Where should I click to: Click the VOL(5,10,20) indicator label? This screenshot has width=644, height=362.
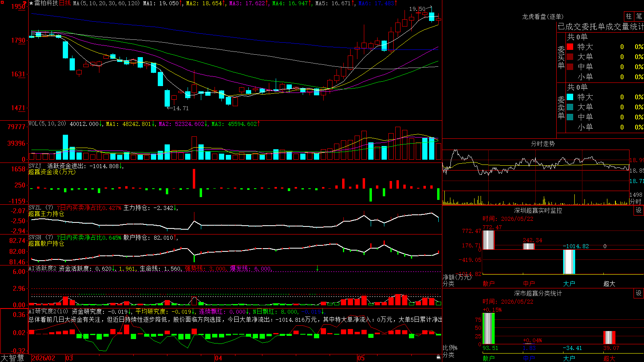coord(47,124)
